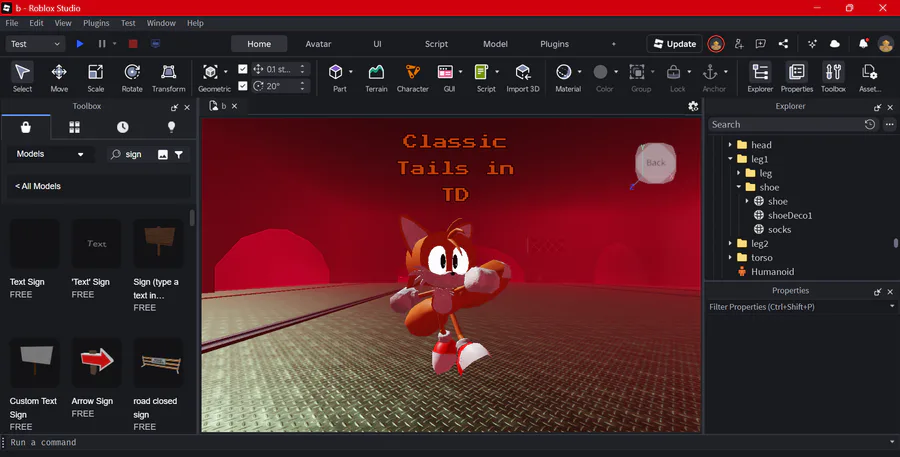Toggle the Explorer panel button
This screenshot has width=900, height=457.
click(x=761, y=77)
